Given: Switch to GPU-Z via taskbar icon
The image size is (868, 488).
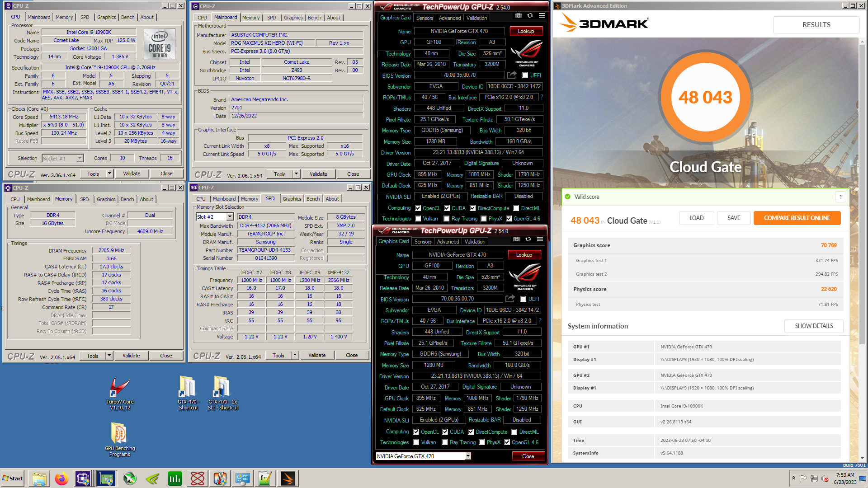Looking at the screenshot, I should (106, 479).
